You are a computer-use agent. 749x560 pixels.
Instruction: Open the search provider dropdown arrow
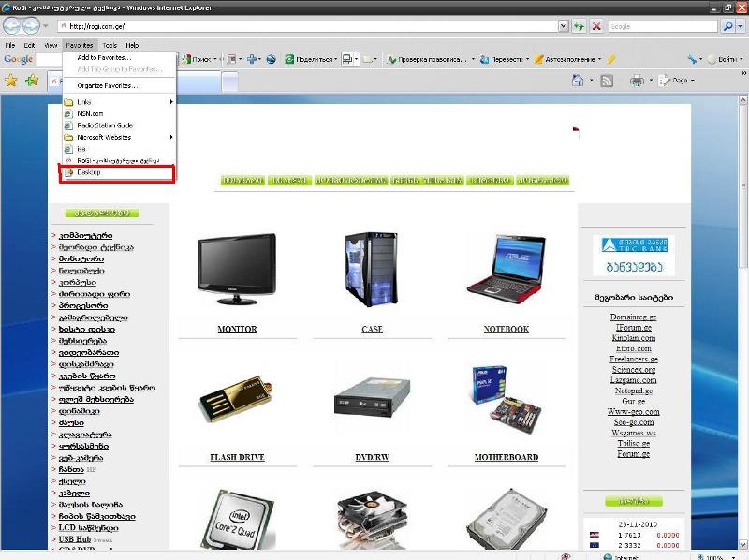tap(741, 26)
